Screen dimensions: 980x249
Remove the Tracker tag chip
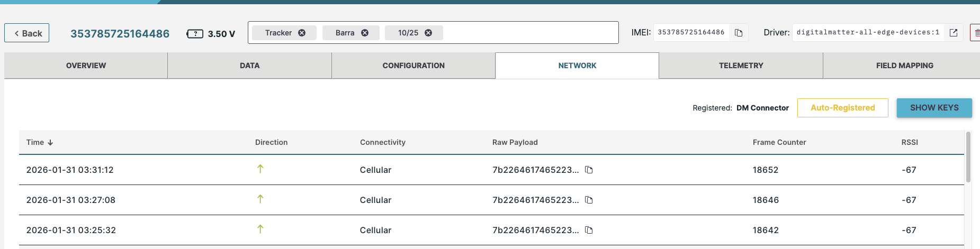click(x=302, y=33)
